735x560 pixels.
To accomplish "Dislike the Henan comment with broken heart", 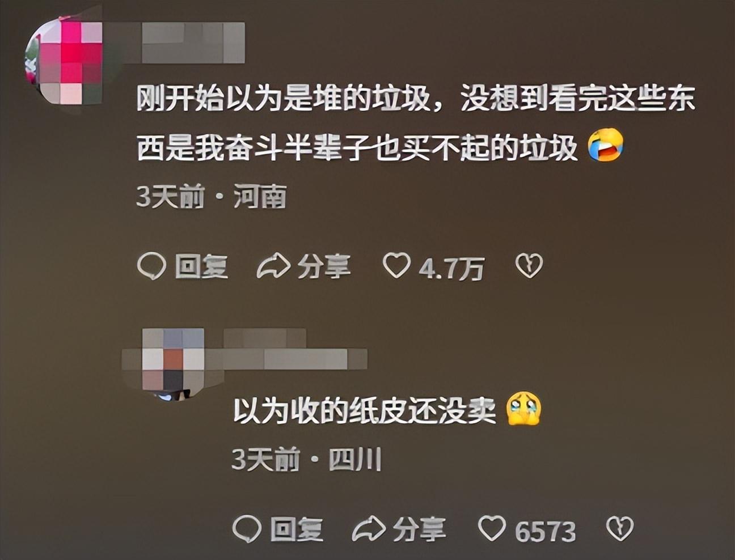I will point(529,266).
